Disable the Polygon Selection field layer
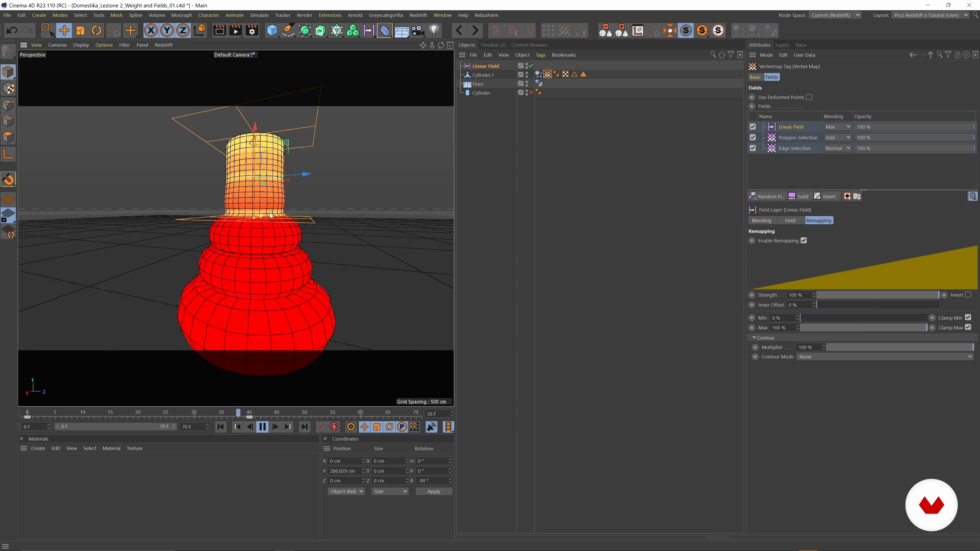 coord(753,137)
